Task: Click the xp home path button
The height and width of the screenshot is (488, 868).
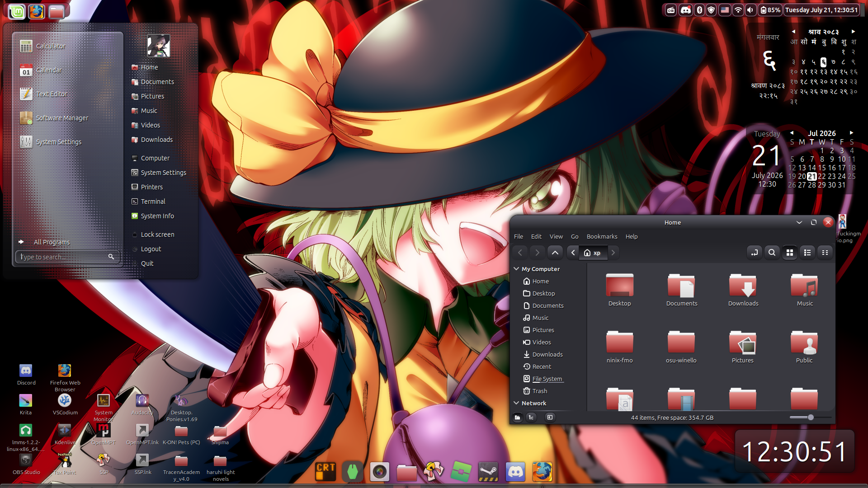Action: (x=592, y=253)
